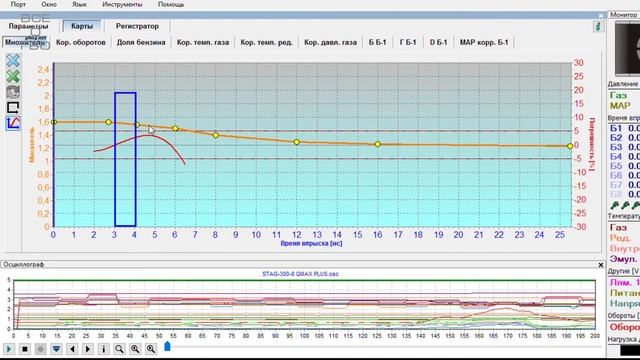Select the black rectangle selection tool
The height and width of the screenshot is (360, 640).
13,107
